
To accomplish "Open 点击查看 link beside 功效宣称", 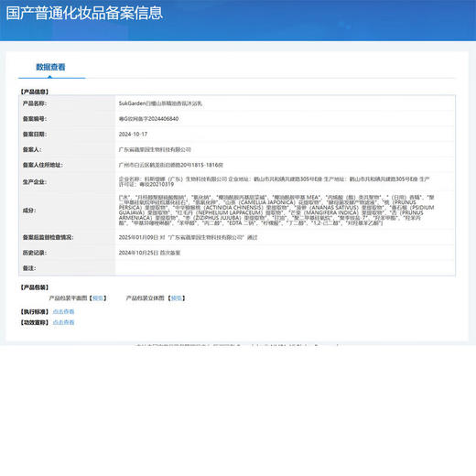I will coord(63,322).
